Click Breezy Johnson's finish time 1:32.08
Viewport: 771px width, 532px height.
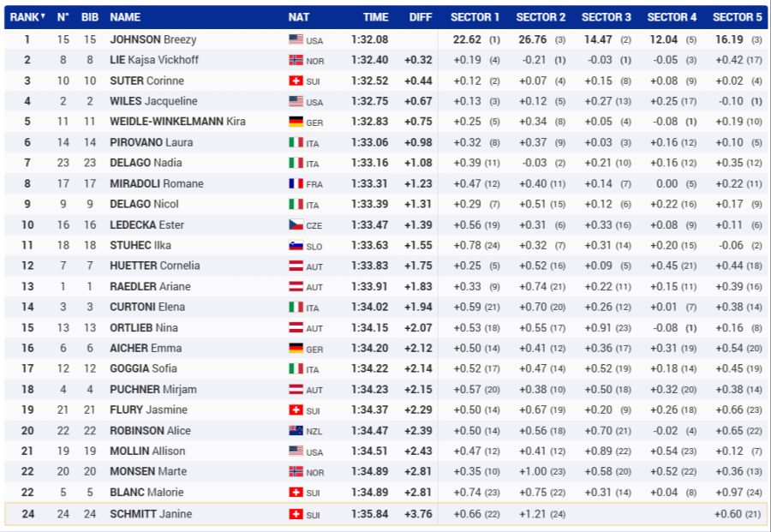pos(369,39)
